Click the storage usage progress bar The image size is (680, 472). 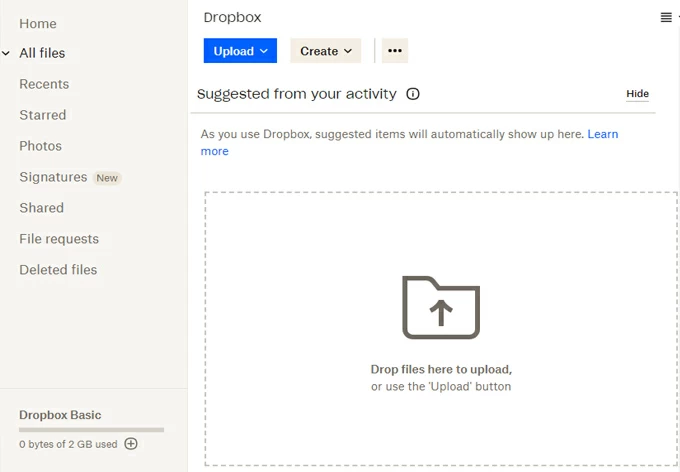[x=91, y=430]
